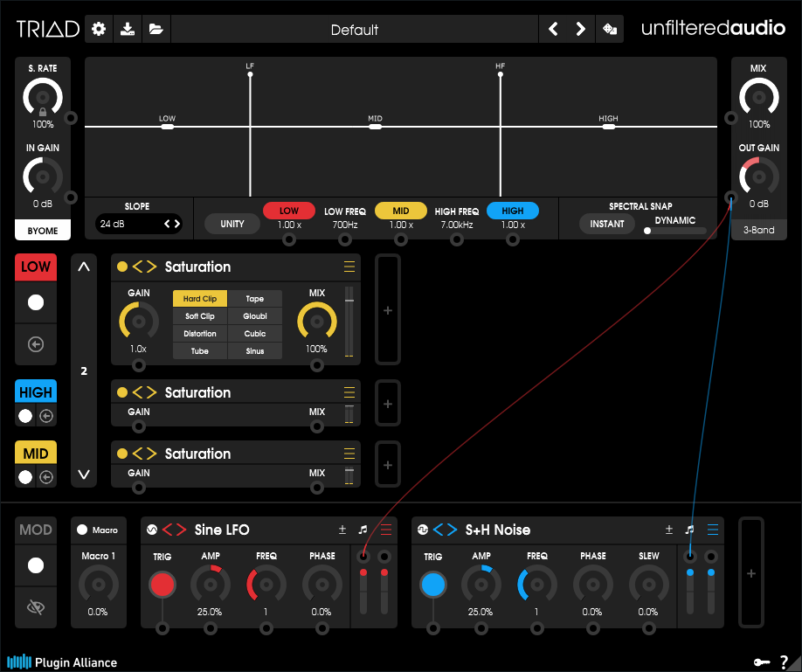Image resolution: width=802 pixels, height=672 pixels.
Task: Open the Sine LFO hamburger menu
Action: coord(386,530)
